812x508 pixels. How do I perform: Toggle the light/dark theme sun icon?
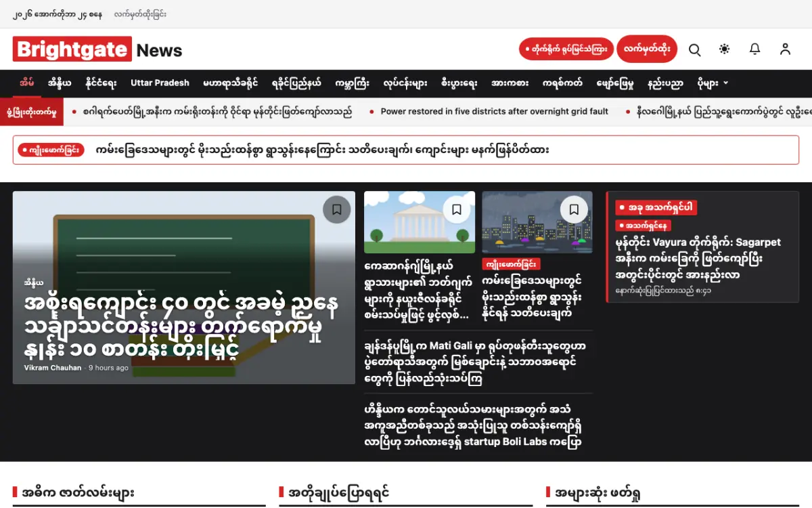[725, 49]
